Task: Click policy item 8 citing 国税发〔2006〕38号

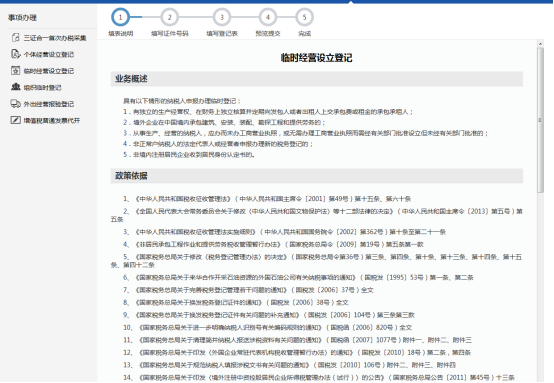Action: tap(236, 303)
